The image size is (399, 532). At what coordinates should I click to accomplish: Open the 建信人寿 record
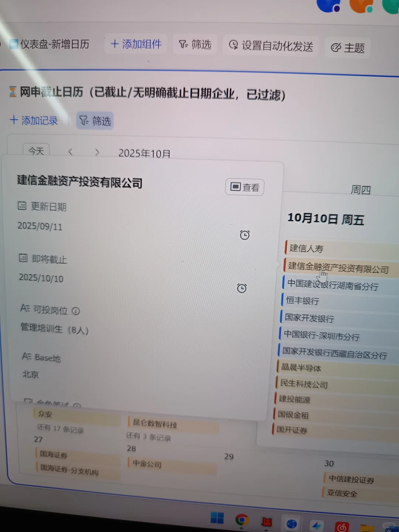(342, 248)
